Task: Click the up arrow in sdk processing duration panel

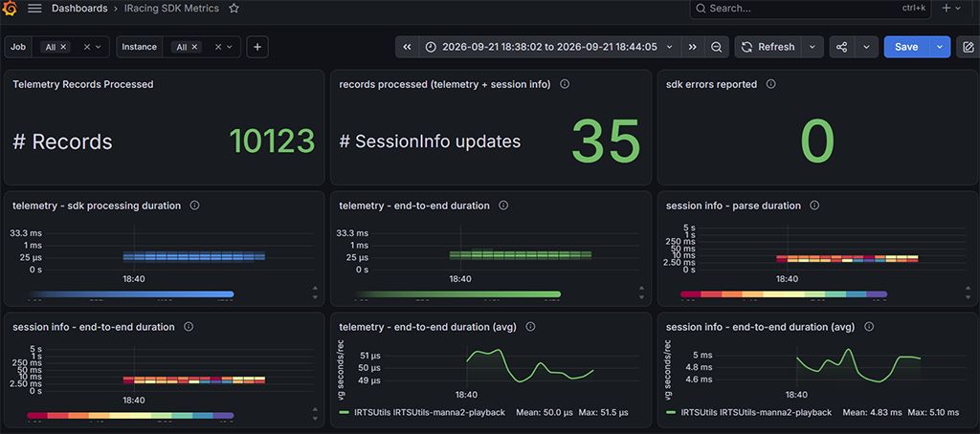Action: (315, 289)
